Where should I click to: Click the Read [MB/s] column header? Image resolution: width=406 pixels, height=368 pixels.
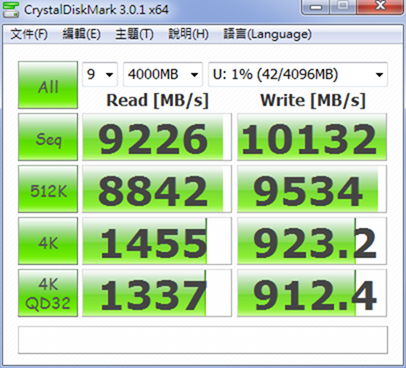157,100
